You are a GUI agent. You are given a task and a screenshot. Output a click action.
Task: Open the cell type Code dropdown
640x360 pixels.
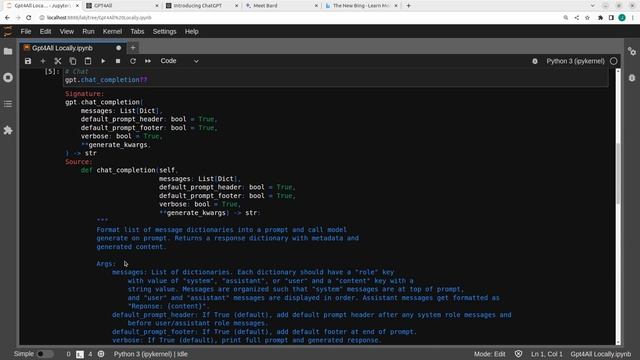[x=179, y=61]
